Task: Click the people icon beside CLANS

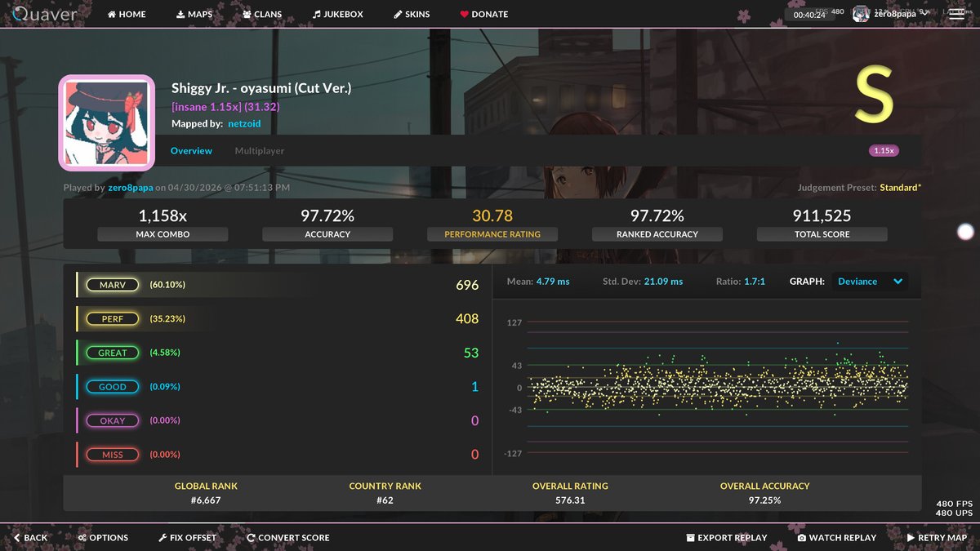Action: pyautogui.click(x=247, y=15)
